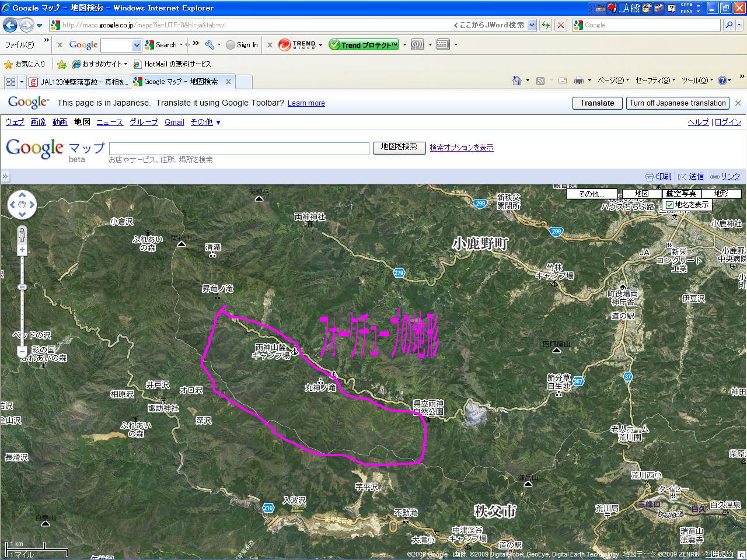Open the search provider dropdown arrow
The width and height of the screenshot is (747, 560).
[740, 25]
